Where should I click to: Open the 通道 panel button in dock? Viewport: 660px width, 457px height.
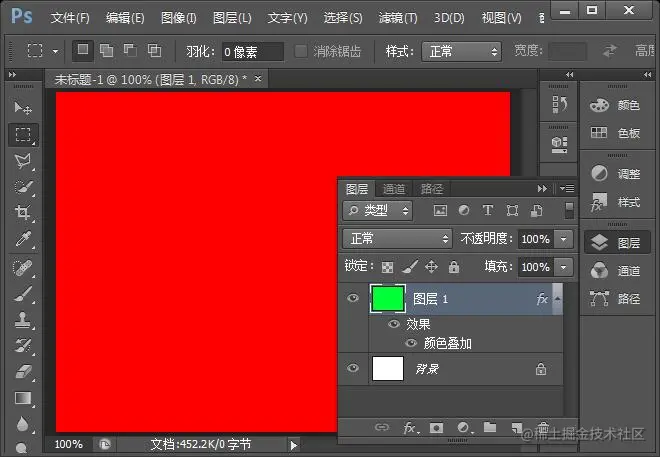click(615, 271)
